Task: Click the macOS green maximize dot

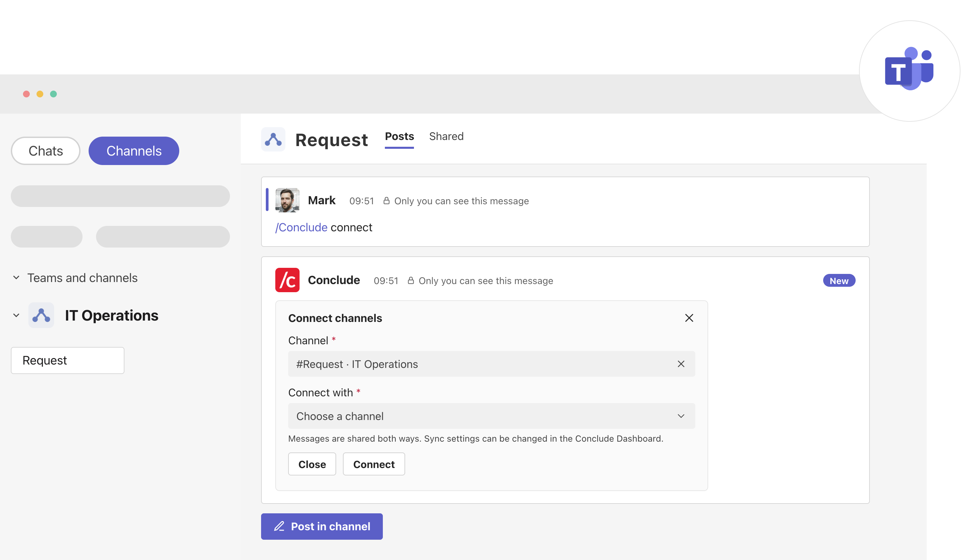Action: [x=53, y=94]
